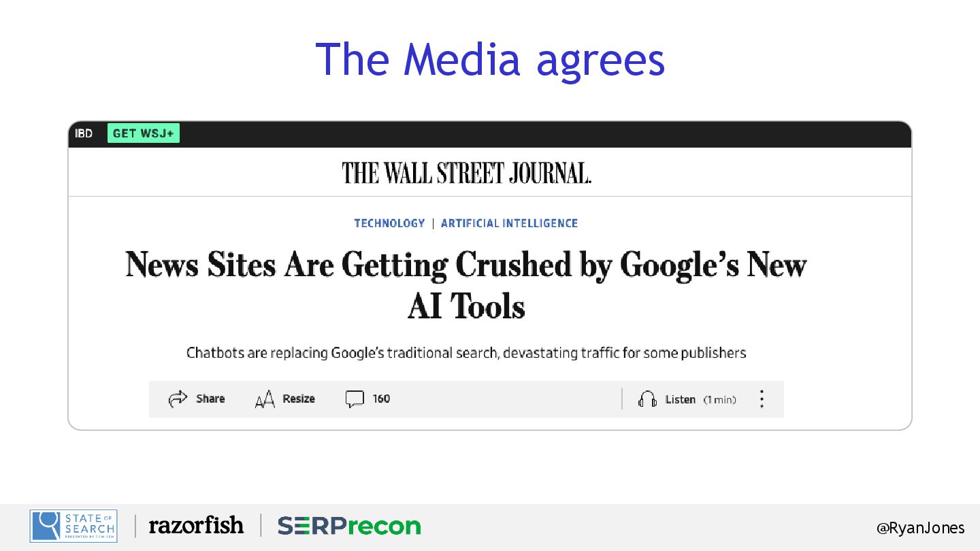
Task: Click the SERPrecon logo
Action: tap(348, 526)
